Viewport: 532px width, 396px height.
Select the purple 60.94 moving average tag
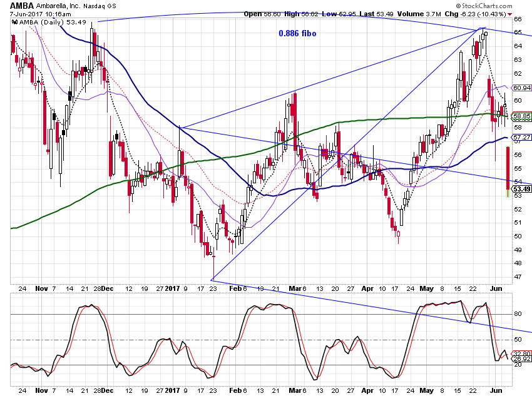521,88
